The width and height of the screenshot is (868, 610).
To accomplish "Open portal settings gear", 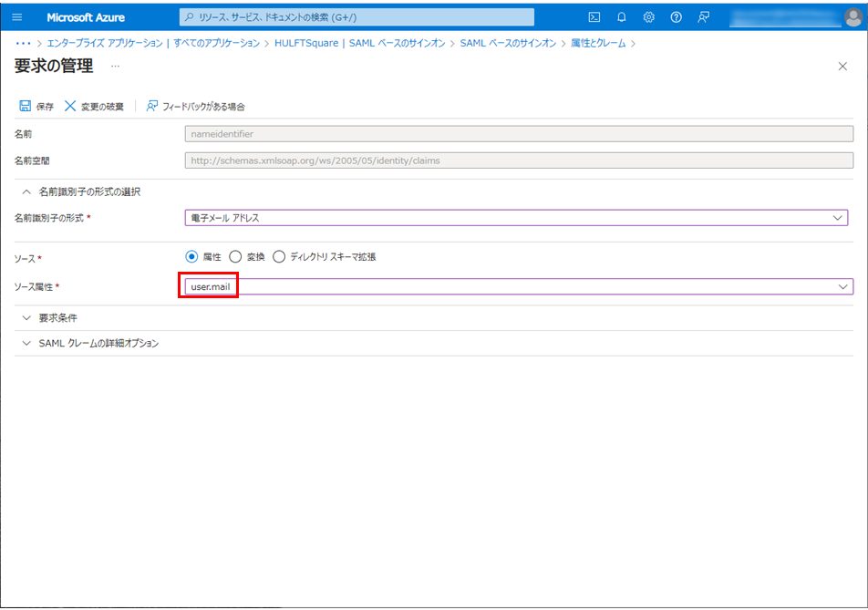I will [648, 17].
